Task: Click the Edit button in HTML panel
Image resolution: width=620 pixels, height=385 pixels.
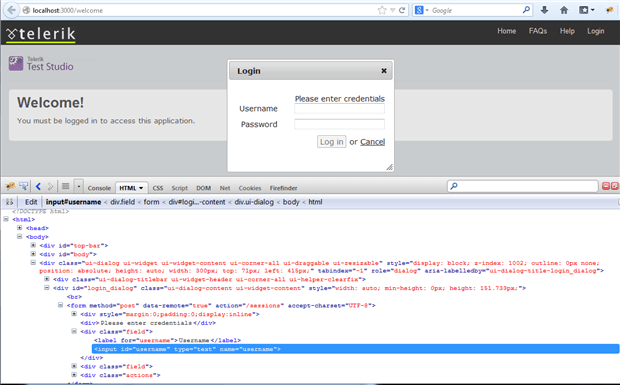Action: click(31, 202)
